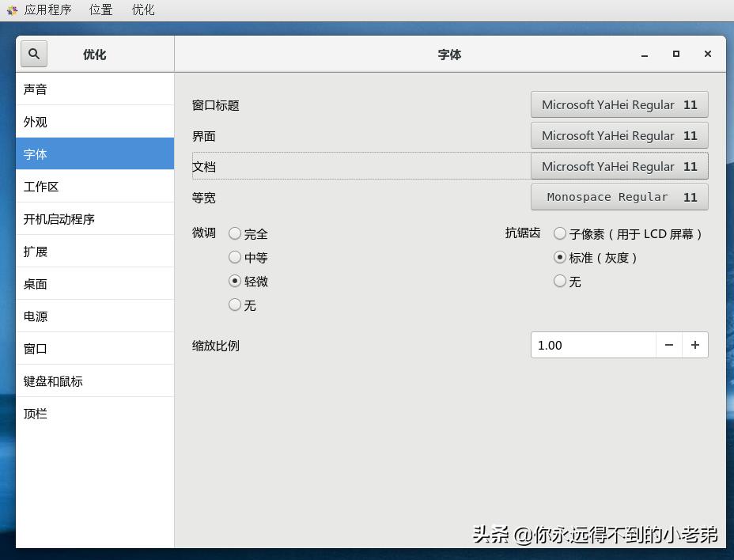Set 微调 to 无
This screenshot has height=560, width=734.
tap(235, 305)
